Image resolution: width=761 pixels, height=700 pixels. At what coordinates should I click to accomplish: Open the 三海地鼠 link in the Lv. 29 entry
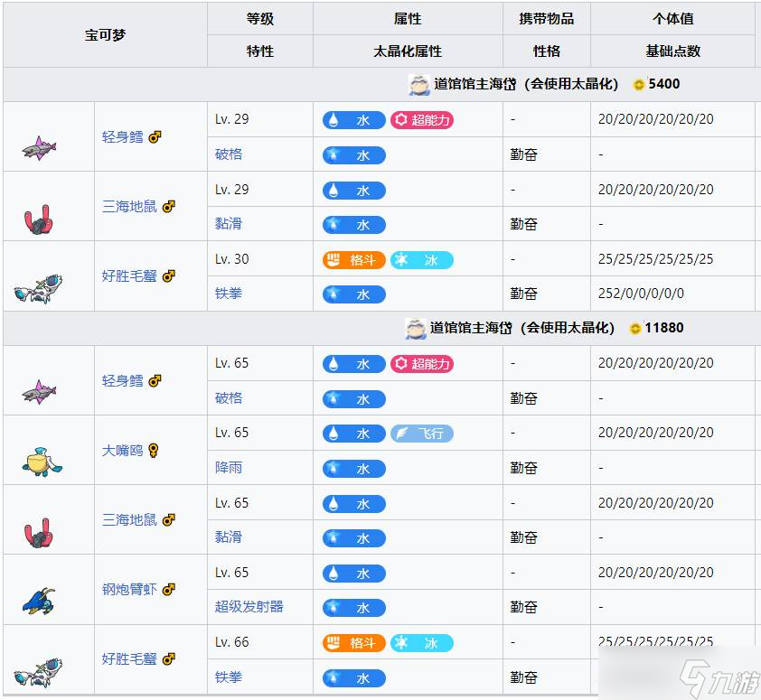129,207
